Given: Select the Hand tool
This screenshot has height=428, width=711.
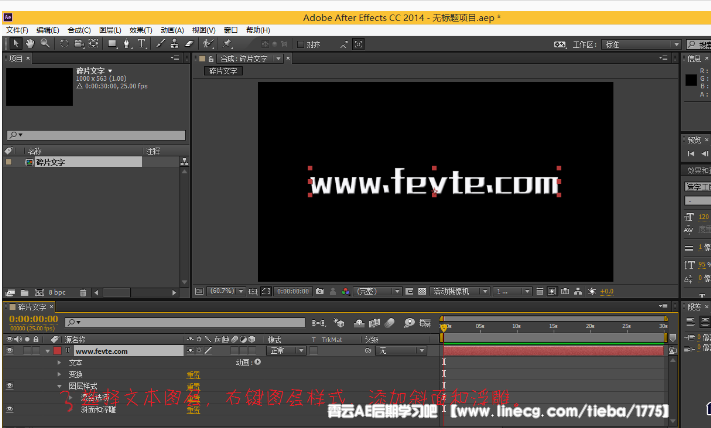Looking at the screenshot, I should 30,44.
